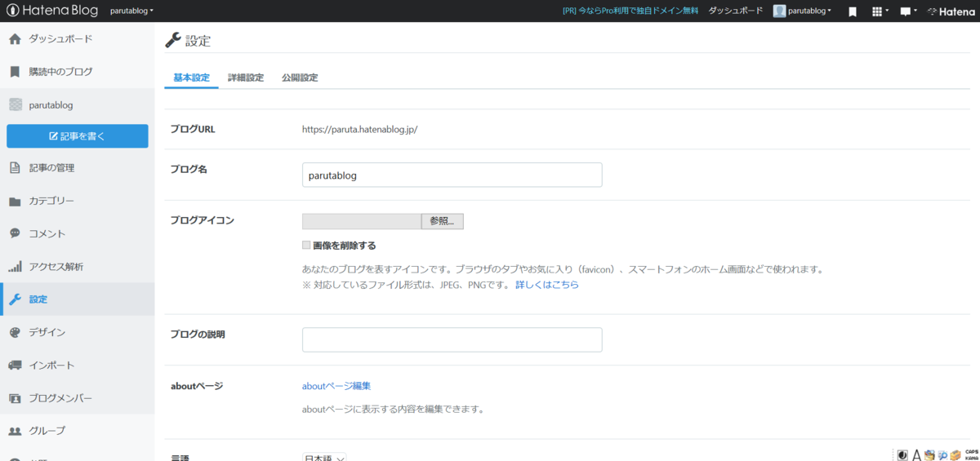Screen dimensions: 980x461
Task: Open the aboutページ編集 link
Action: tap(336, 386)
